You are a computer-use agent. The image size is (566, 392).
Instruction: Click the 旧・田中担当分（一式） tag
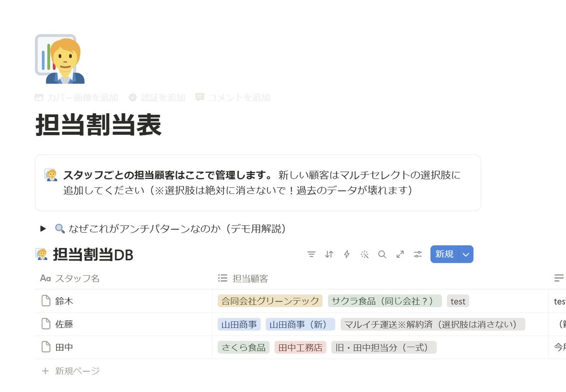(x=384, y=347)
